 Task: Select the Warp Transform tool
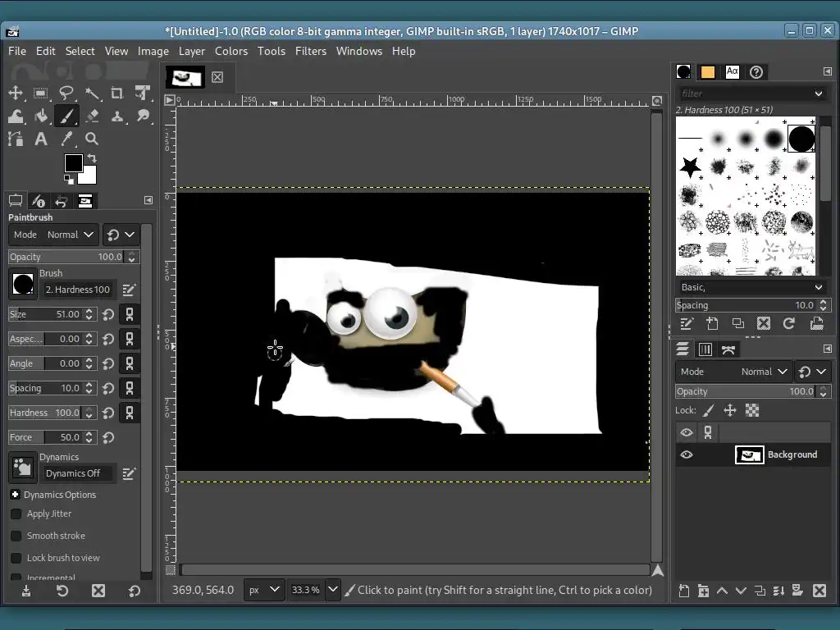tap(16, 116)
